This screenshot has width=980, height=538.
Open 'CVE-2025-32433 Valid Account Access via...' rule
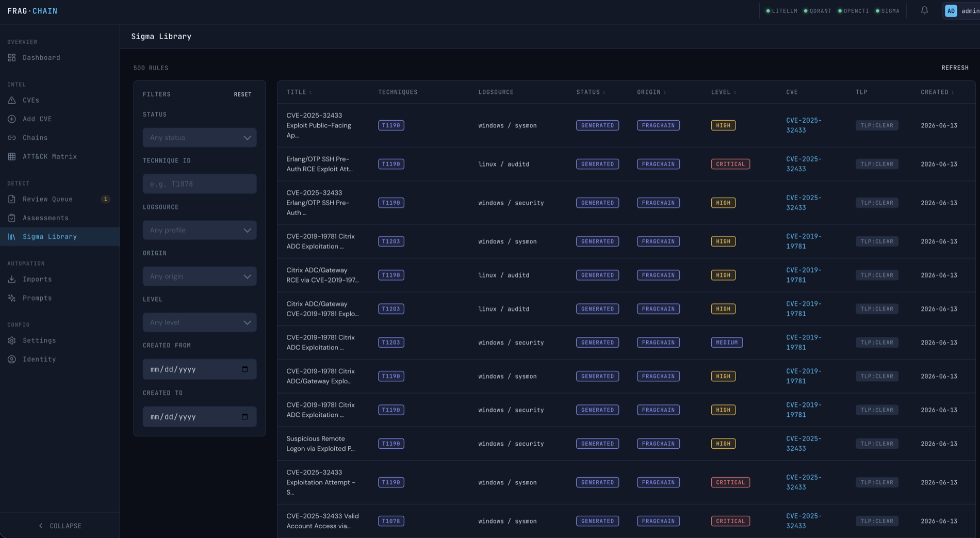click(322, 521)
